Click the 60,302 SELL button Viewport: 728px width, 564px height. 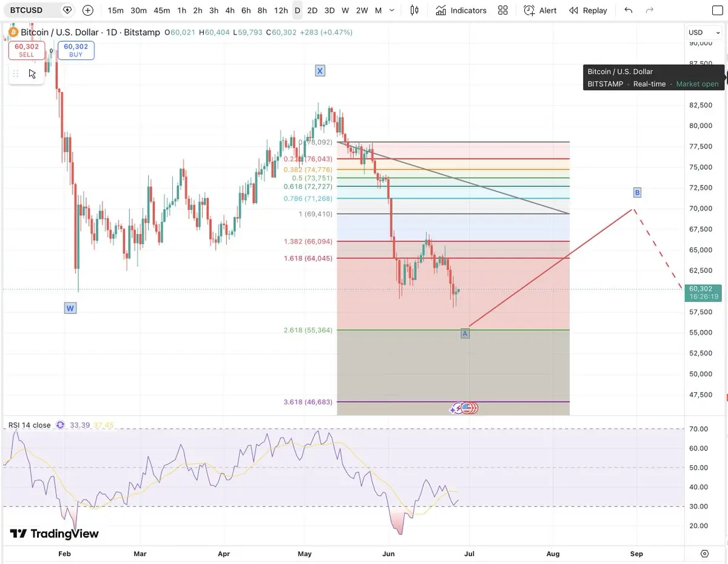tap(27, 50)
